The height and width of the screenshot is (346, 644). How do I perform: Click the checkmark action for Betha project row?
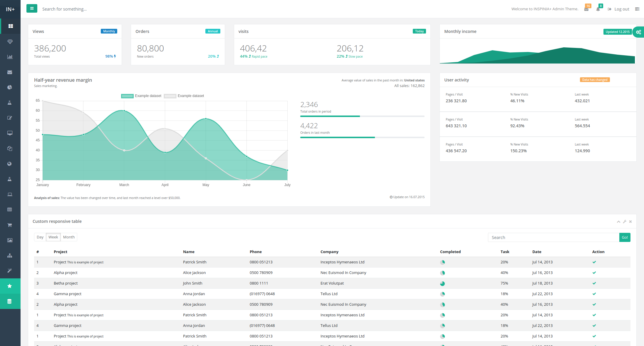[594, 283]
